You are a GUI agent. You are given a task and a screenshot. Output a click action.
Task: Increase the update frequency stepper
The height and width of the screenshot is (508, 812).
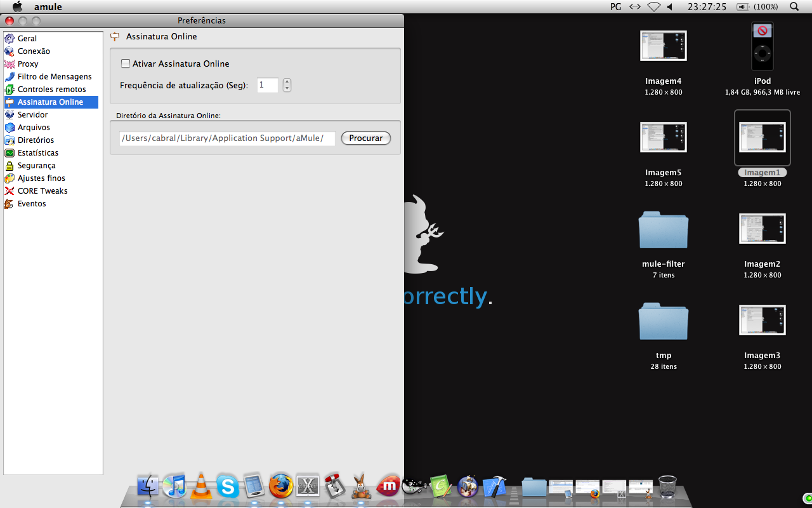coord(287,81)
